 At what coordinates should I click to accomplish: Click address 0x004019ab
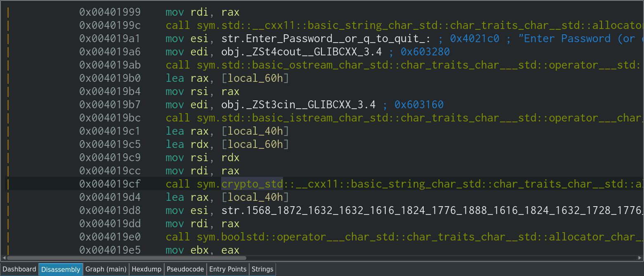pos(110,65)
